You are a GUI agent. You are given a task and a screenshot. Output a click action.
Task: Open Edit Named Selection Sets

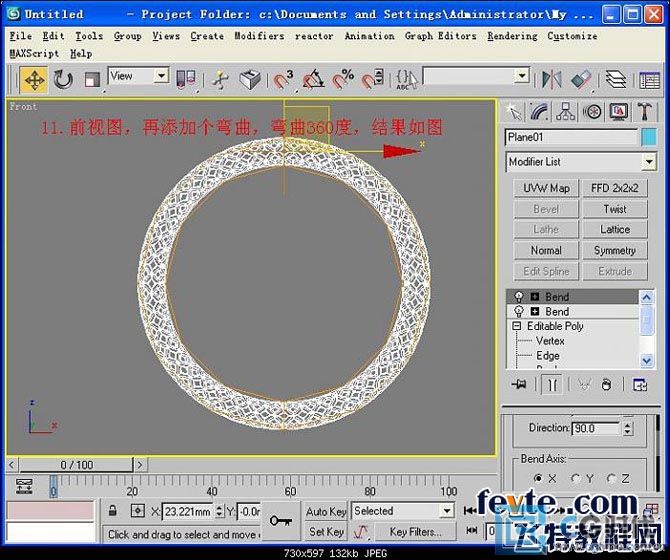(x=406, y=80)
